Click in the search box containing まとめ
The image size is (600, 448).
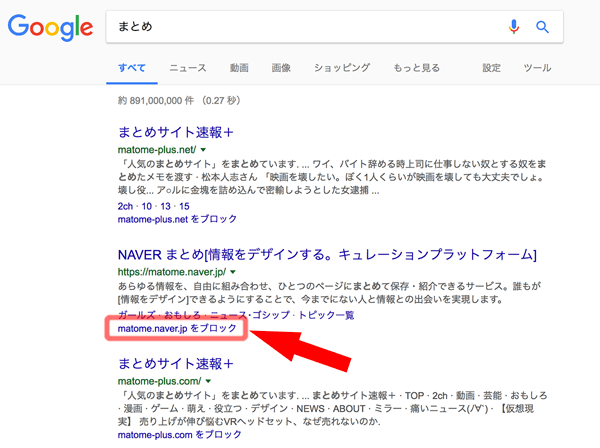tap(300, 27)
